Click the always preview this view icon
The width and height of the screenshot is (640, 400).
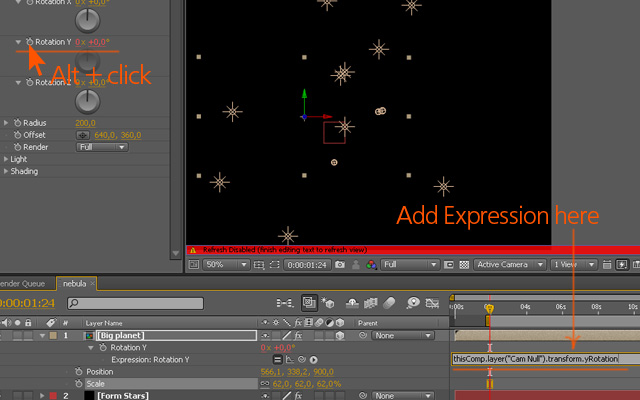pyautogui.click(x=194, y=265)
